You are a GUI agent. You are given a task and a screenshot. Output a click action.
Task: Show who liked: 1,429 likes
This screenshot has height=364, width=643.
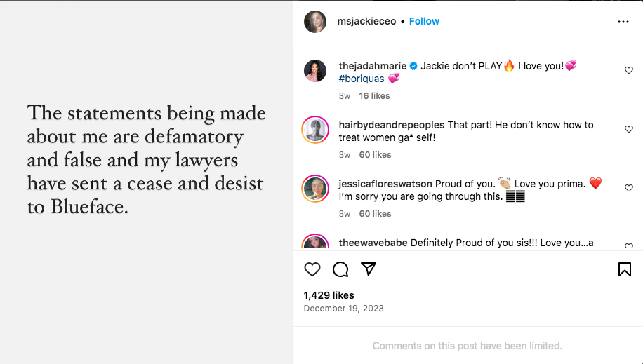(x=329, y=295)
